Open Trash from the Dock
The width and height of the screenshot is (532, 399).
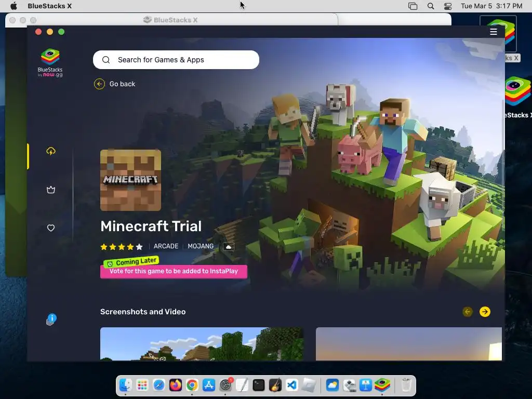point(406,385)
